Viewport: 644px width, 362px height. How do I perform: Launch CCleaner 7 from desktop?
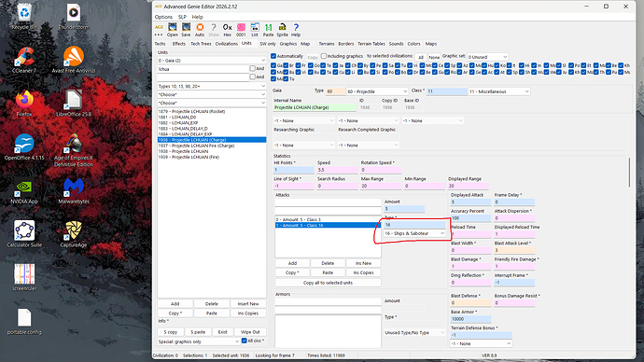coord(24,60)
